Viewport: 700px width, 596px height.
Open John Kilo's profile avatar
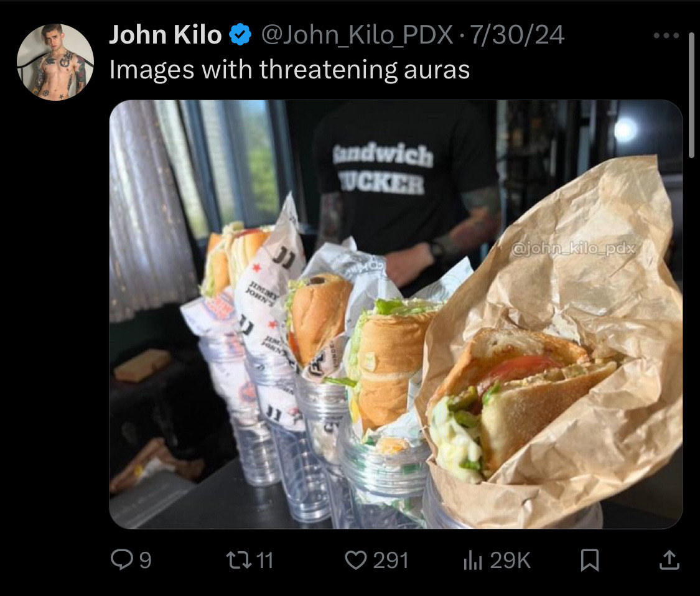pyautogui.click(x=55, y=62)
